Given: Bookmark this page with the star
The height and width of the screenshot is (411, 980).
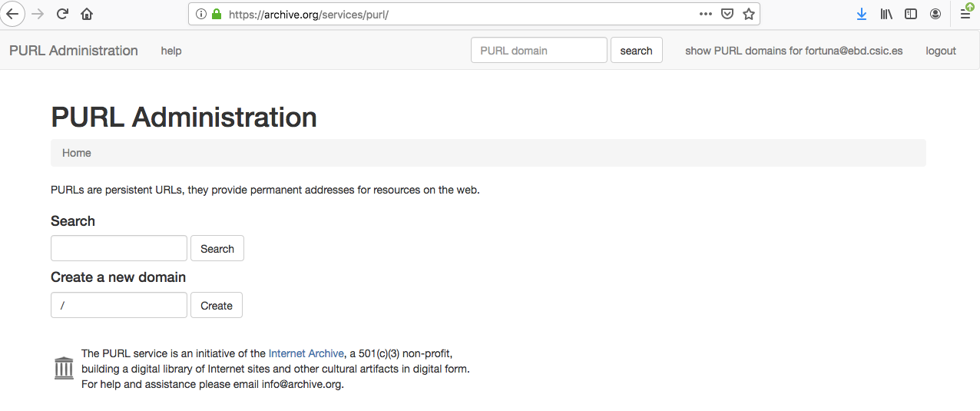Looking at the screenshot, I should [749, 14].
